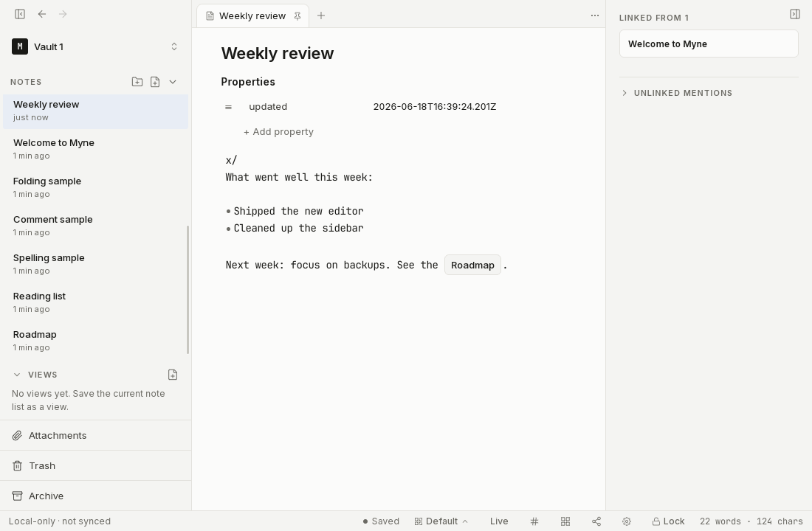
Task: Click the updated property type icon
Action: coord(228,107)
